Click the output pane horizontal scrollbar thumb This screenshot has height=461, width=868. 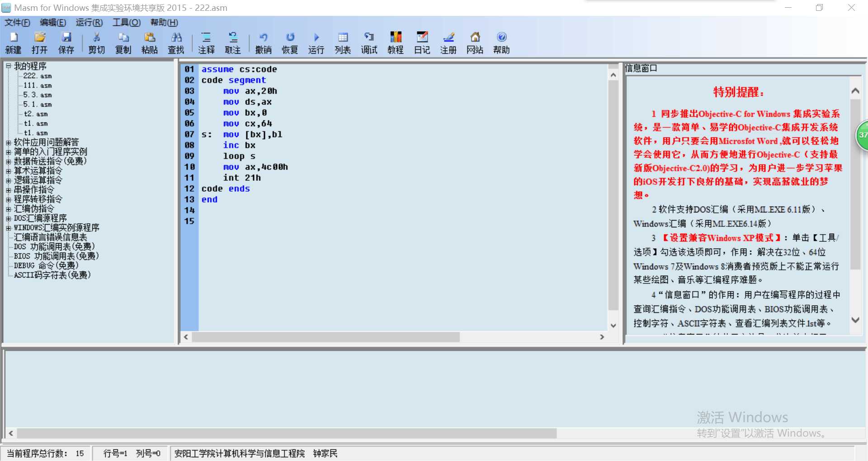(287, 433)
